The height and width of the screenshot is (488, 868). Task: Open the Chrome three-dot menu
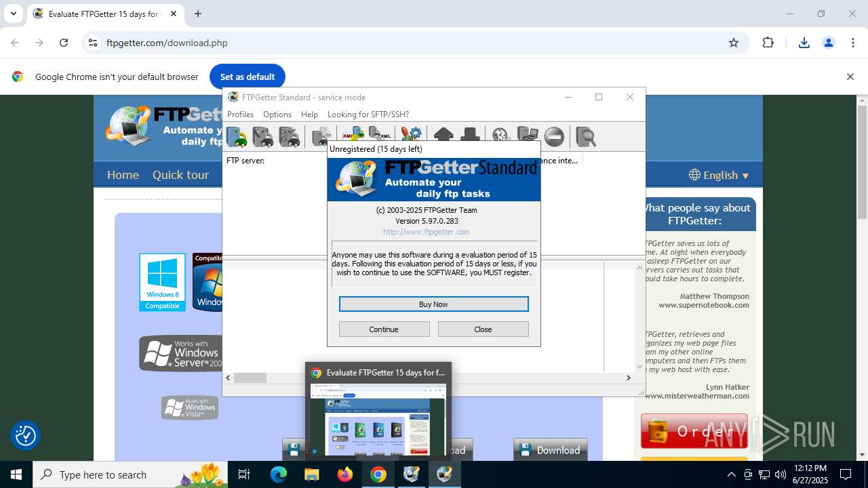(x=853, y=43)
